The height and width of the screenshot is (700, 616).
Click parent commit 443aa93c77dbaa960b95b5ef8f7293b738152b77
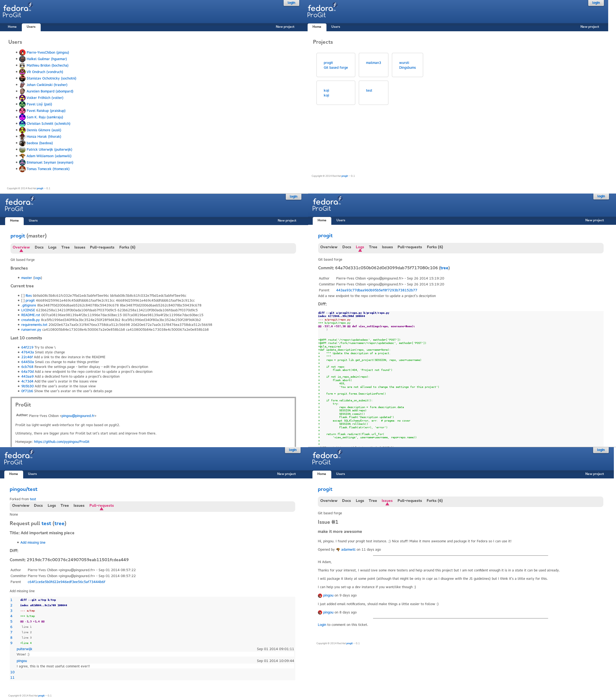[x=377, y=290]
